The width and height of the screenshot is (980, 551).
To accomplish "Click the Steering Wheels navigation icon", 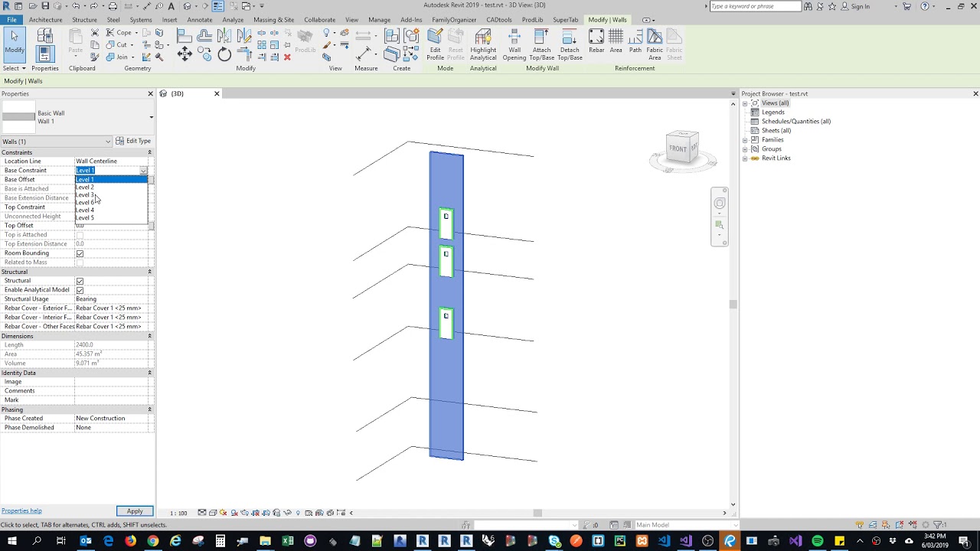I will click(720, 204).
